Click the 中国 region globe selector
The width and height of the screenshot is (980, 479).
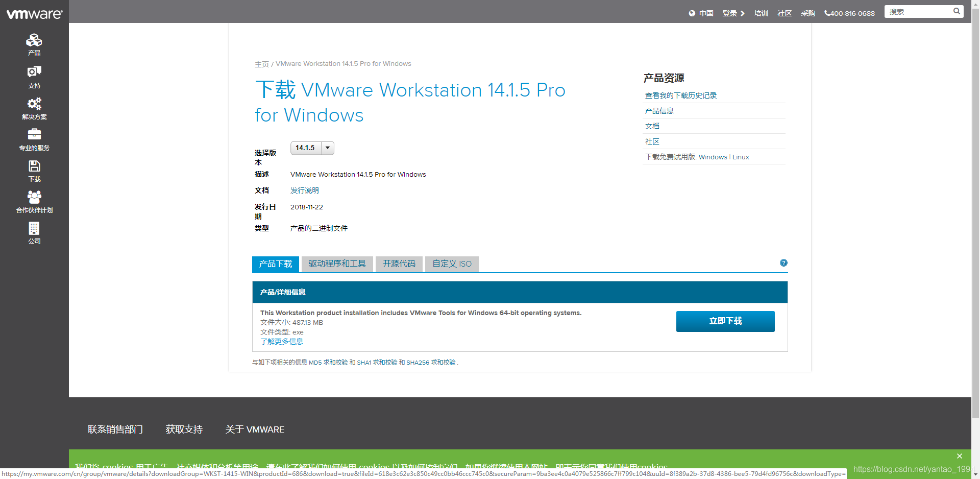point(701,13)
